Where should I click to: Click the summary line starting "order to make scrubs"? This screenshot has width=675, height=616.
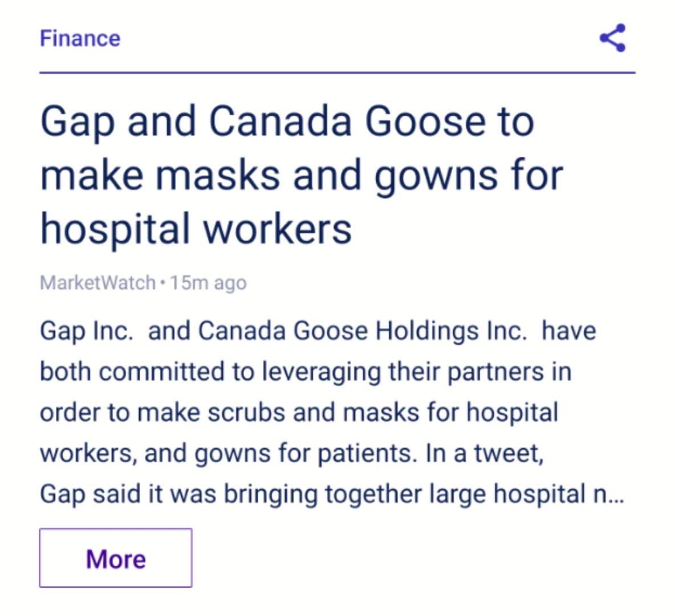(x=299, y=413)
